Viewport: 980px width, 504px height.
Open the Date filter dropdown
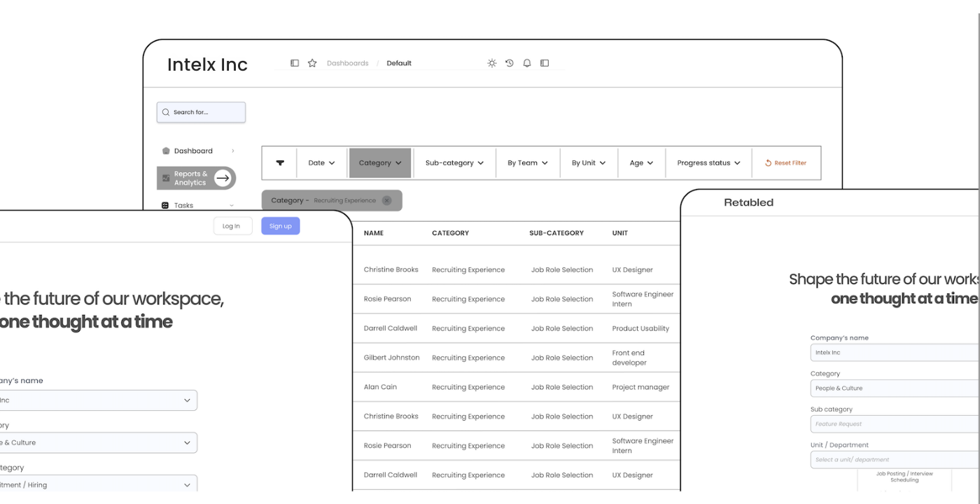322,163
